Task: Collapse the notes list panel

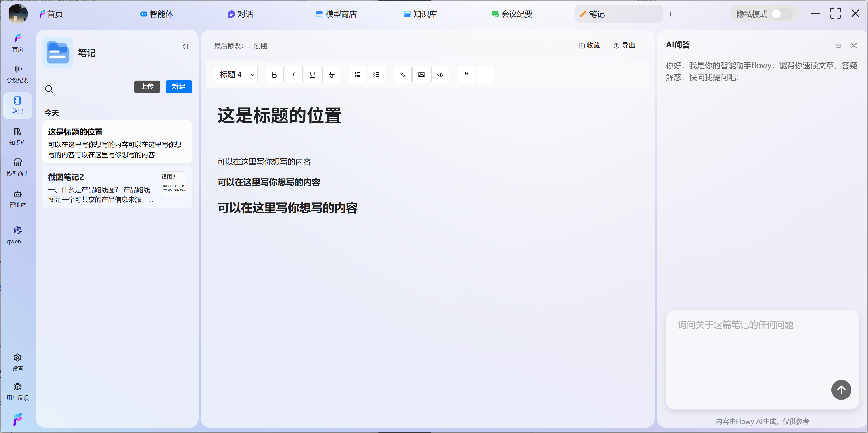Action: pos(185,47)
